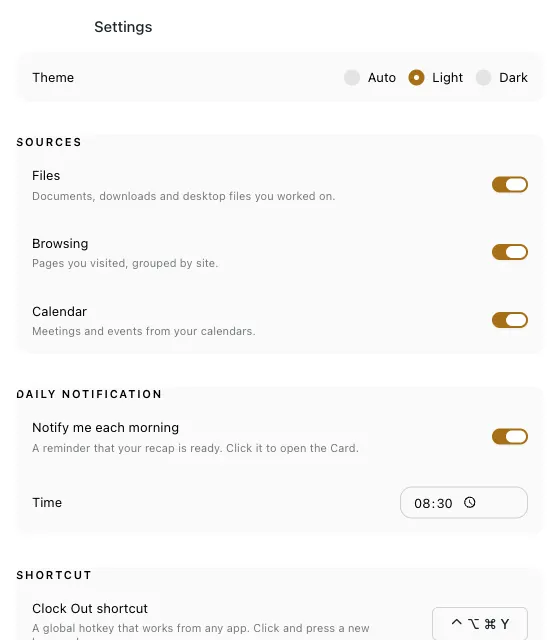Switch theme to the Dark radio option
The width and height of the screenshot is (560, 640).
483,78
